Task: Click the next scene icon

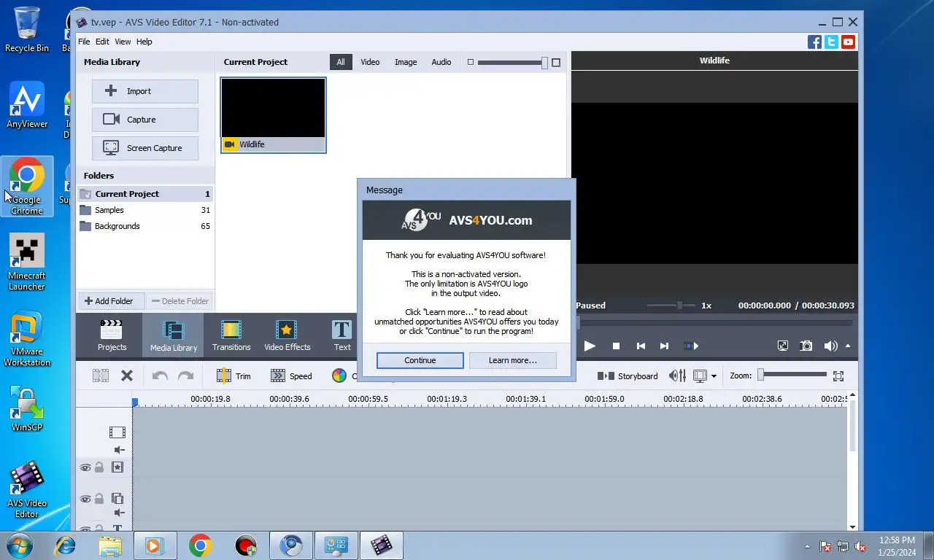Action: pyautogui.click(x=690, y=346)
